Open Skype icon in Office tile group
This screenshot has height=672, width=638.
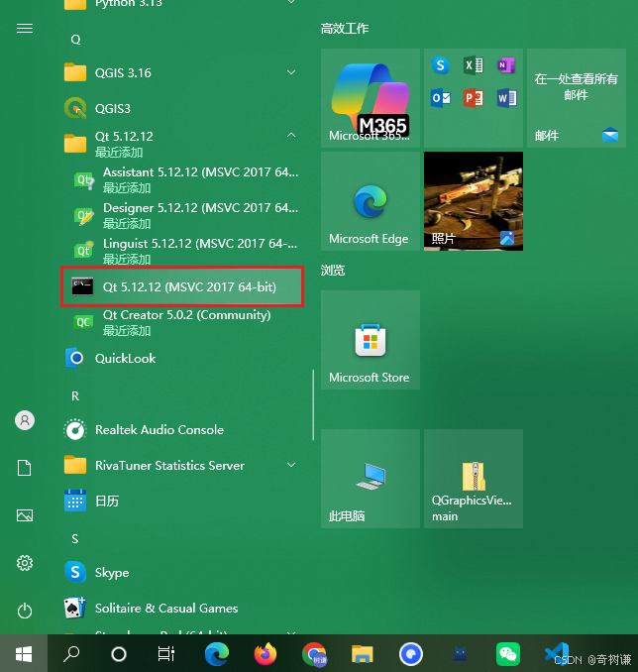(x=441, y=65)
